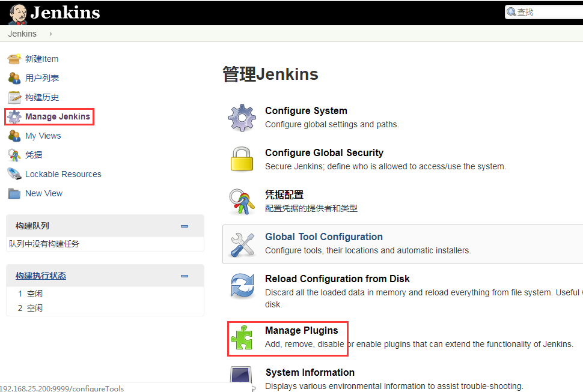Click the Jenkins header title text
583x392 pixels.
point(65,13)
